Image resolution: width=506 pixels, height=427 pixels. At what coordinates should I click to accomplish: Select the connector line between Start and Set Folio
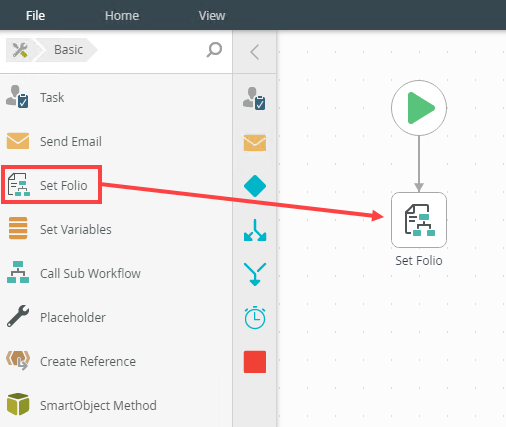(419, 163)
